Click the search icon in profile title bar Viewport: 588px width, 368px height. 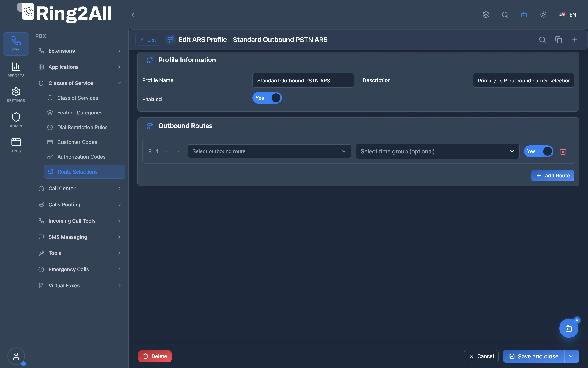(x=542, y=40)
